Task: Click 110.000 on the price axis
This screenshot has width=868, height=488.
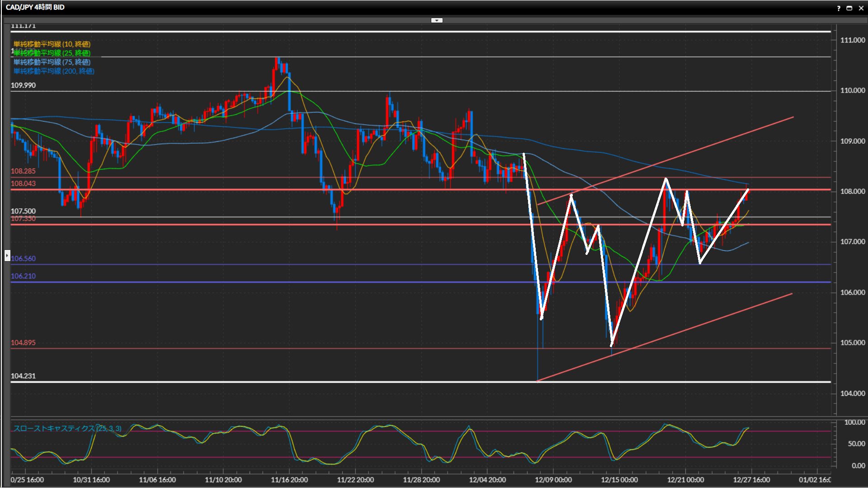Action: (x=852, y=90)
